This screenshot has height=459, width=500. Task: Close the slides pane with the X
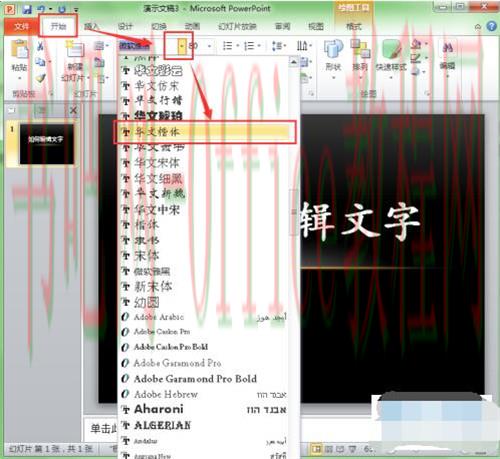pyautogui.click(x=74, y=110)
